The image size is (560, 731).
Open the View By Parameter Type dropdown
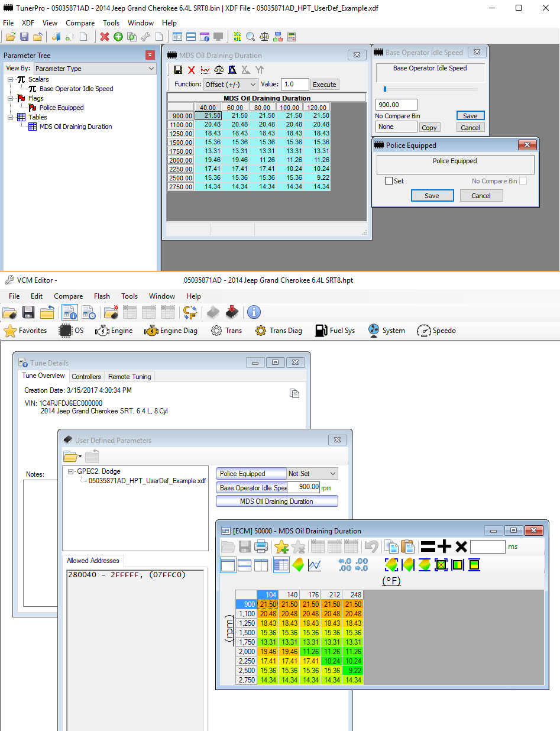click(94, 69)
